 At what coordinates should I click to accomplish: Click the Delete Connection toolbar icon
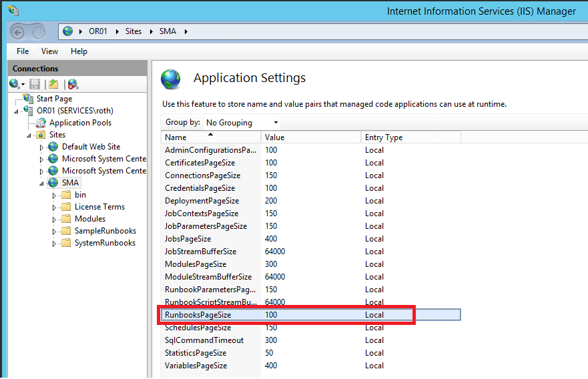click(x=73, y=84)
